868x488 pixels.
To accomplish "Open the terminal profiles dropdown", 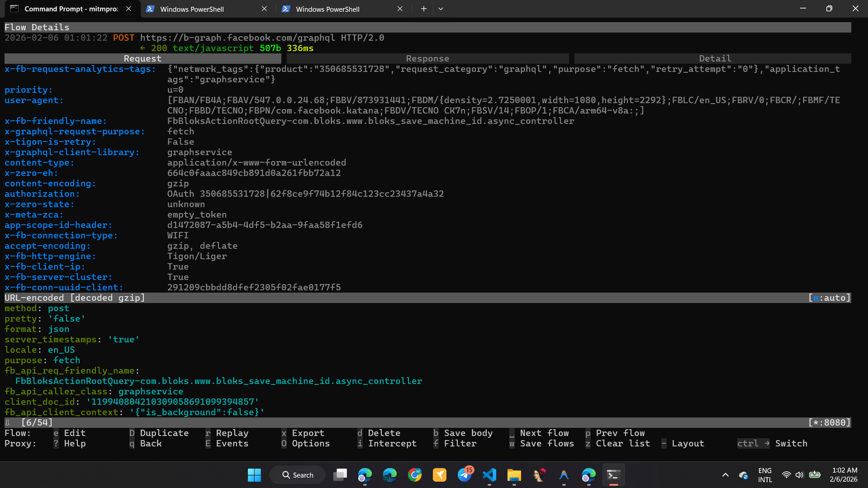I will pos(441,9).
